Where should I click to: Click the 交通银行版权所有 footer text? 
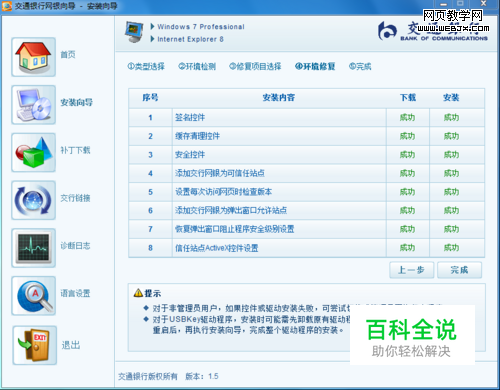click(x=148, y=376)
